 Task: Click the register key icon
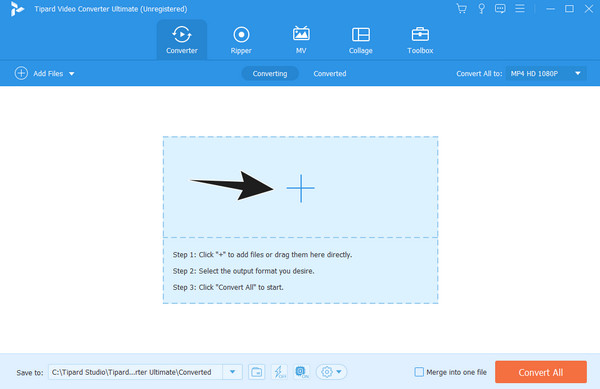tap(481, 9)
